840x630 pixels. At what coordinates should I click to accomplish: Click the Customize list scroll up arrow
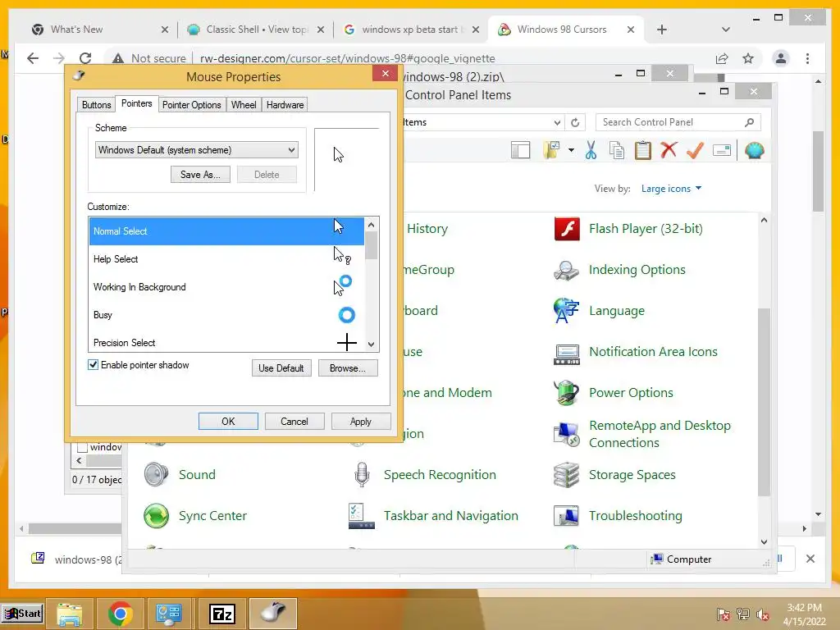372,225
